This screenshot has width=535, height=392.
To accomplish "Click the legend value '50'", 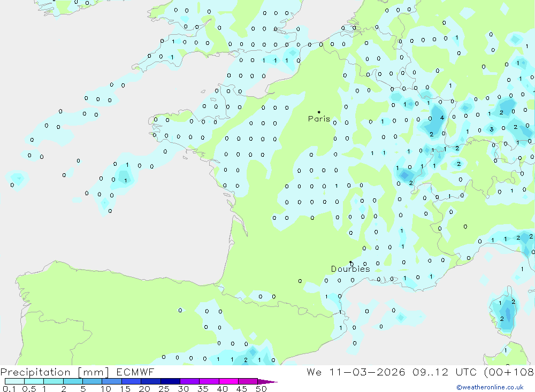I will pyautogui.click(x=261, y=389).
